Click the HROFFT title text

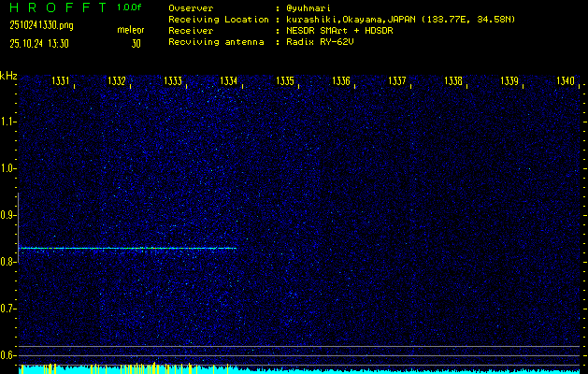(x=57, y=7)
